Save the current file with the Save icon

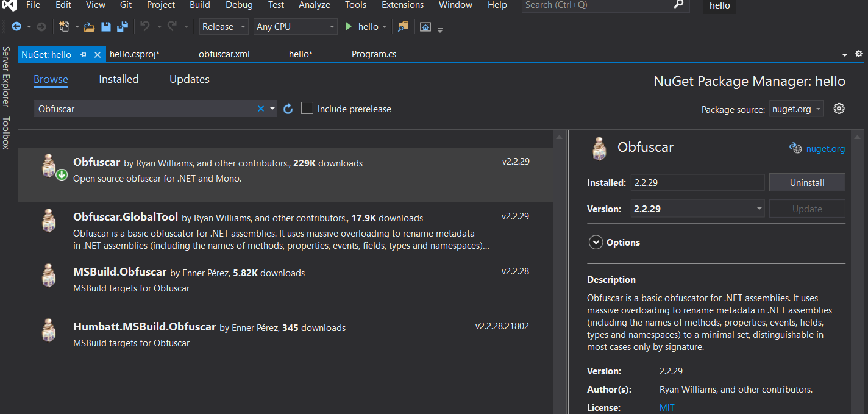pyautogui.click(x=106, y=27)
